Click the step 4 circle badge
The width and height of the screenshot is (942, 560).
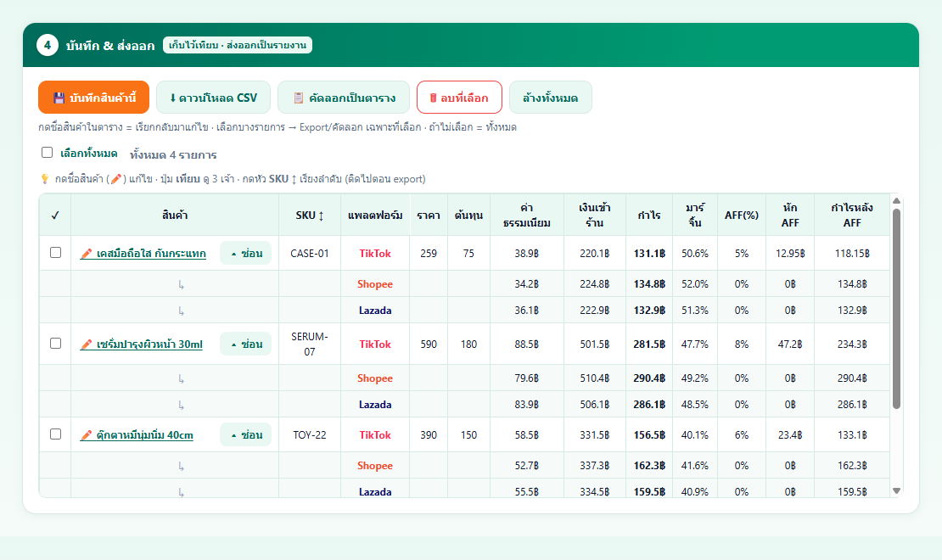tap(48, 45)
